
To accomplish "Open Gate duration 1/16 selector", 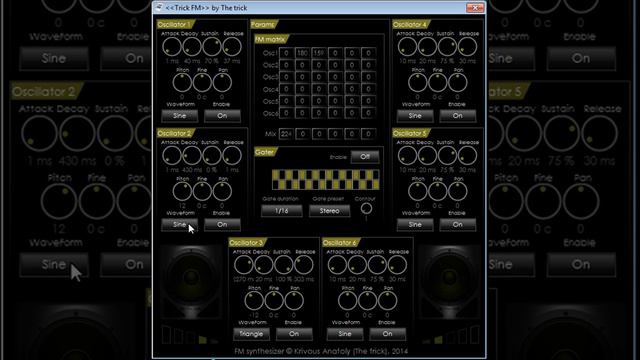I will (282, 211).
